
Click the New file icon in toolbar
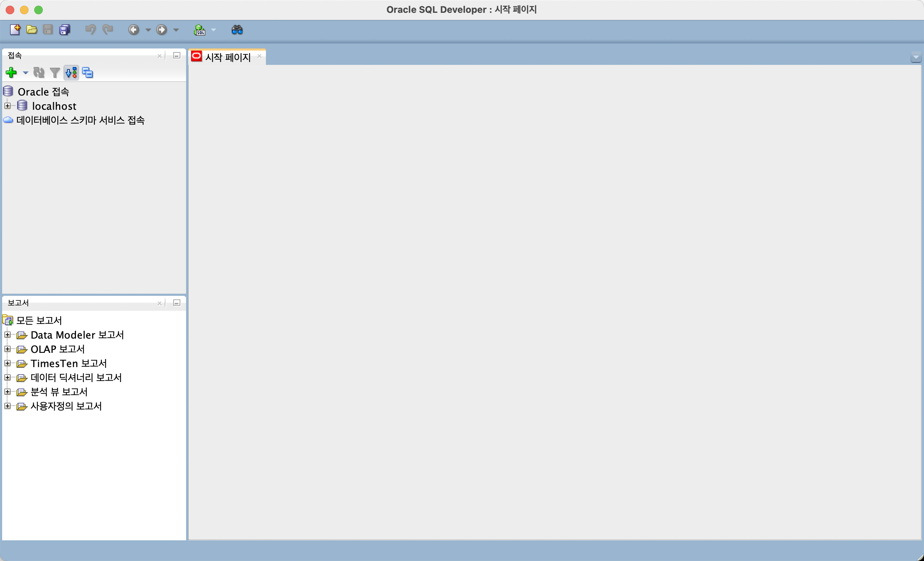tap(15, 30)
